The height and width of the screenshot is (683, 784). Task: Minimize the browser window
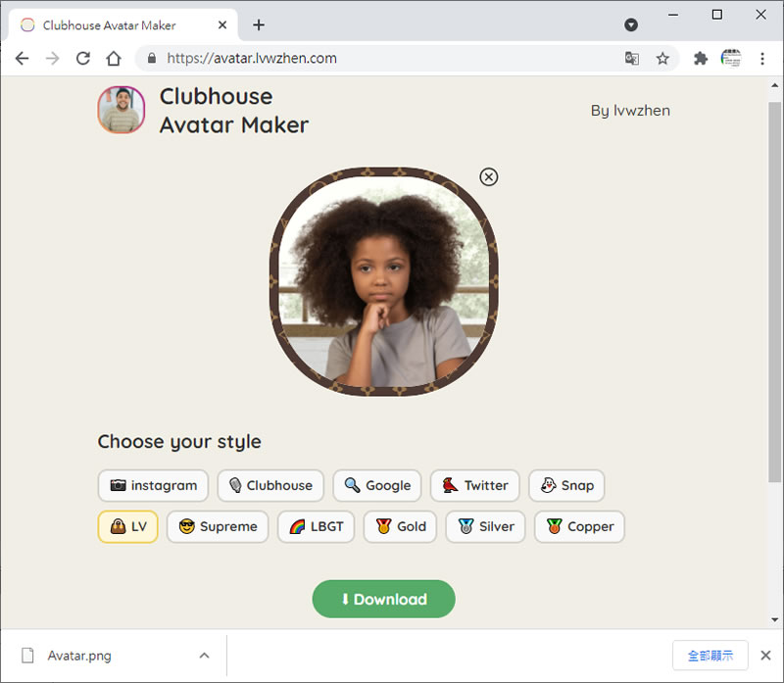[x=673, y=15]
